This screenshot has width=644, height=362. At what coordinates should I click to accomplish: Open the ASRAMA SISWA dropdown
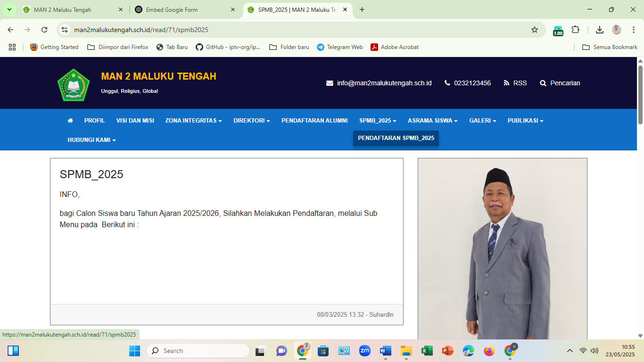(432, 121)
